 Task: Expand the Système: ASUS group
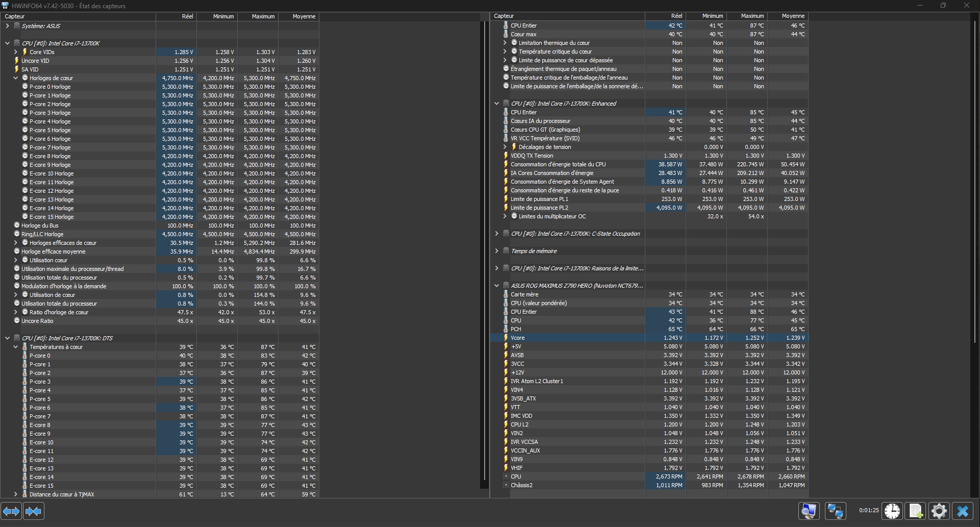[x=7, y=26]
